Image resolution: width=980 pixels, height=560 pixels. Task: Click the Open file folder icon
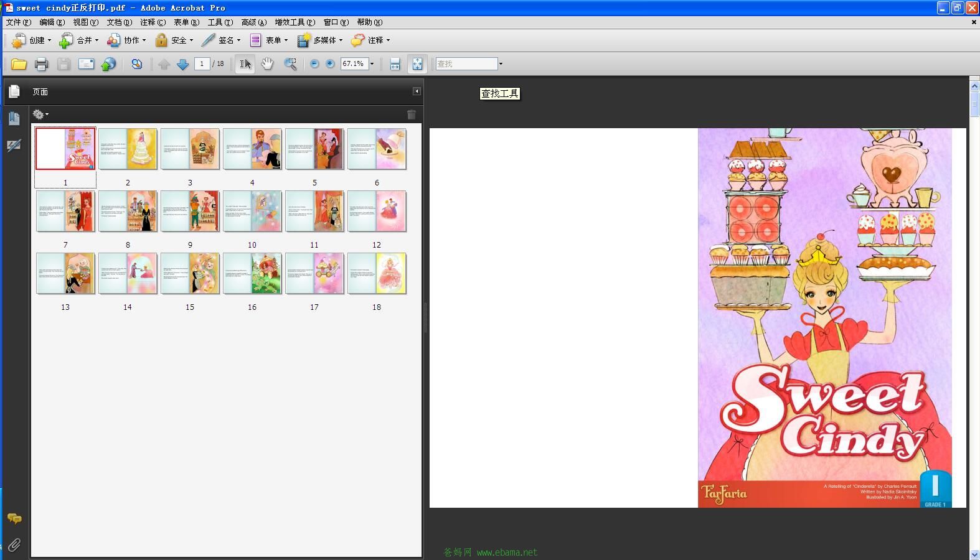19,63
